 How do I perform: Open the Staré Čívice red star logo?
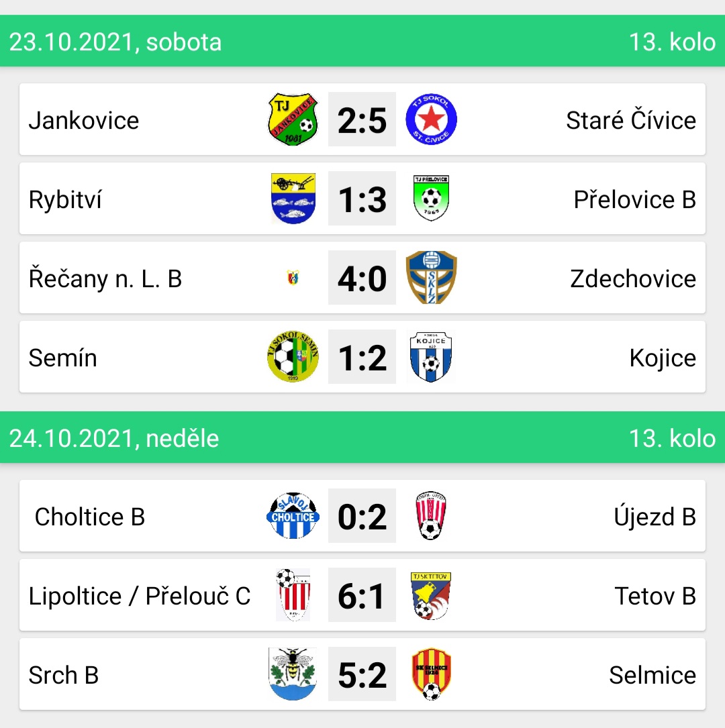click(x=431, y=119)
